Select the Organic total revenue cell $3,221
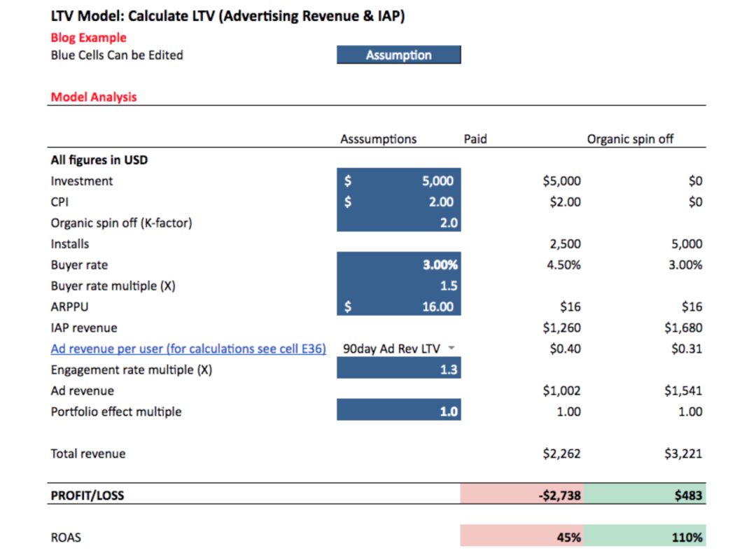The width and height of the screenshot is (756, 555). click(682, 454)
